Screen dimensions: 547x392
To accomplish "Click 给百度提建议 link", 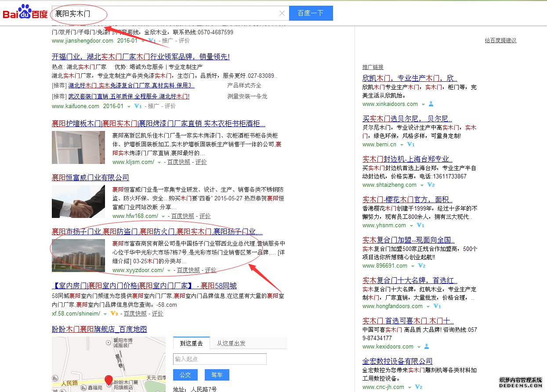I will (501, 40).
